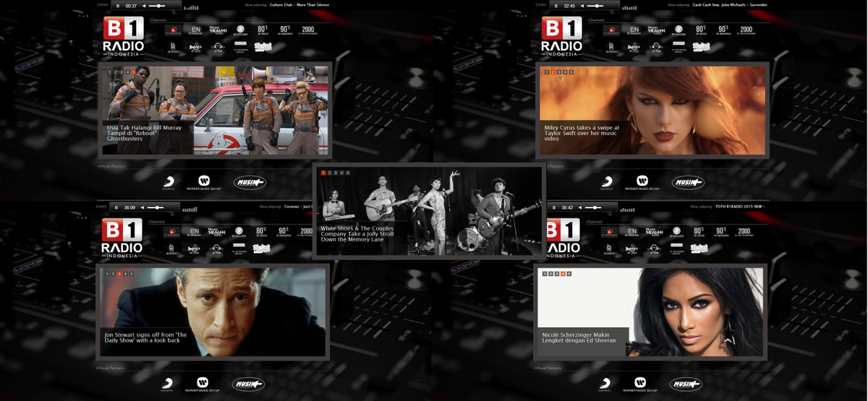Open Musik partner logo under the Jon Stewart slider
This screenshot has width=868, height=401.
[248, 384]
